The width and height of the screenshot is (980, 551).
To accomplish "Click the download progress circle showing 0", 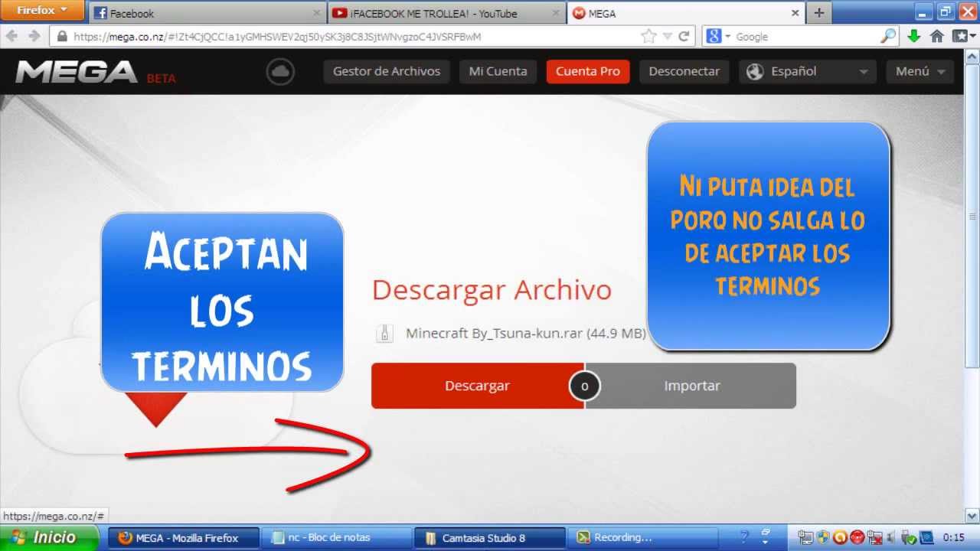I will click(x=584, y=386).
